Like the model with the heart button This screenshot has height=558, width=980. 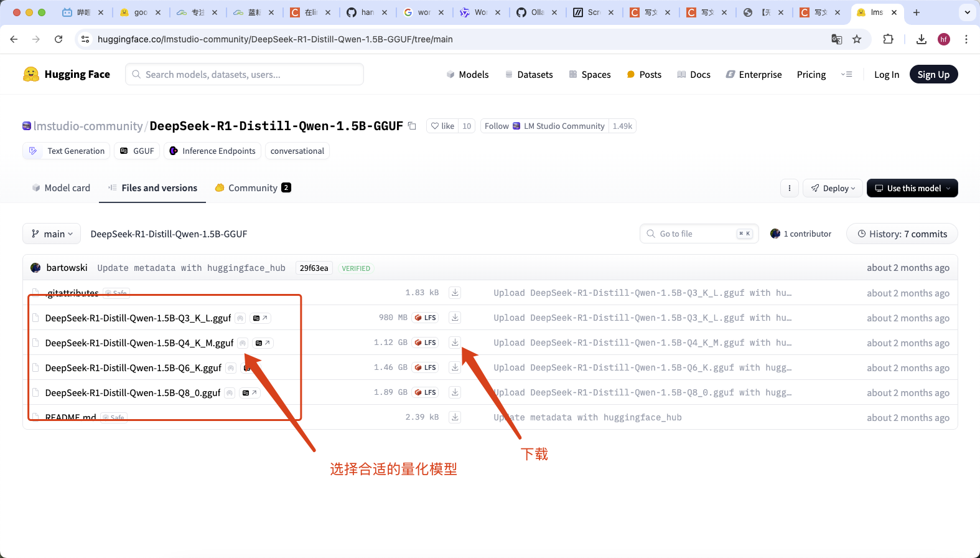tap(443, 126)
